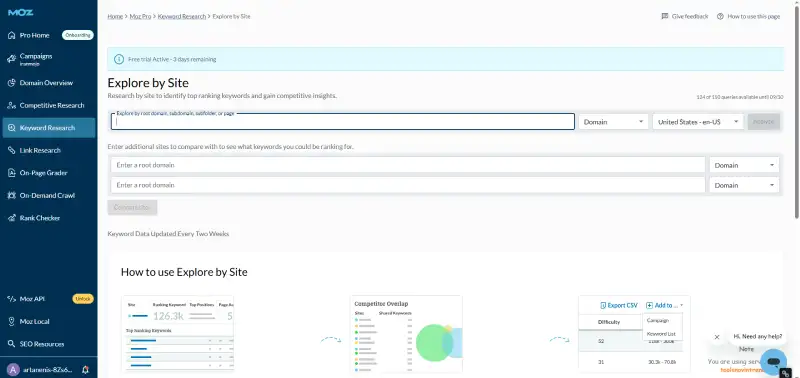Click 'Keyword Data Updated Every Two Weeks' text
This screenshot has height=378, width=800.
tap(168, 234)
